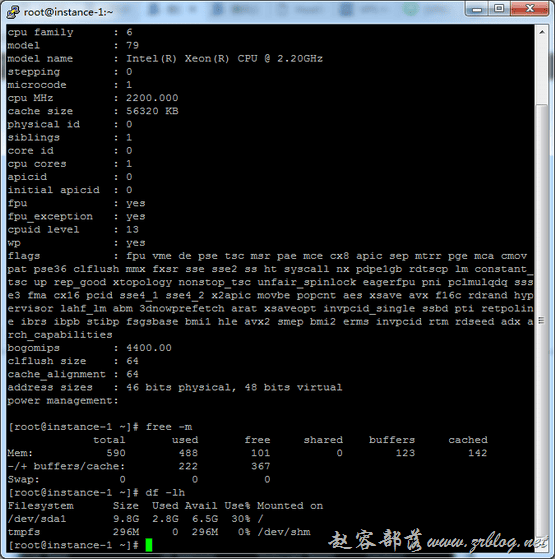Click the model name Intel Xeon line

pyautogui.click(x=165, y=58)
